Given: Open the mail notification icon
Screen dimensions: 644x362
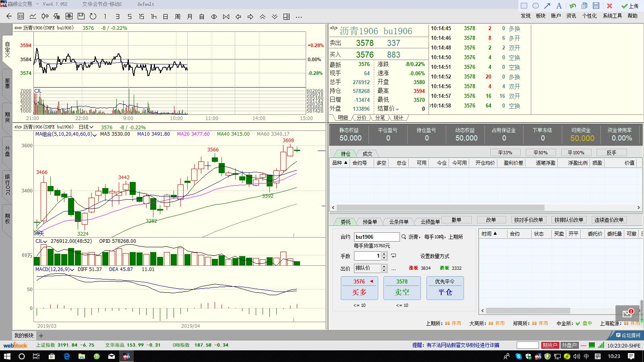Looking at the screenshot, I should tap(627, 313).
